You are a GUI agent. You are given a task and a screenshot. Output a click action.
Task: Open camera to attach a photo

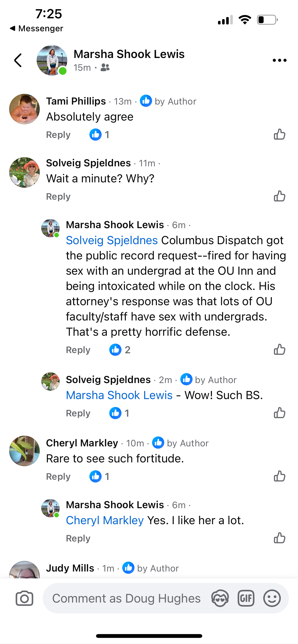(x=24, y=598)
